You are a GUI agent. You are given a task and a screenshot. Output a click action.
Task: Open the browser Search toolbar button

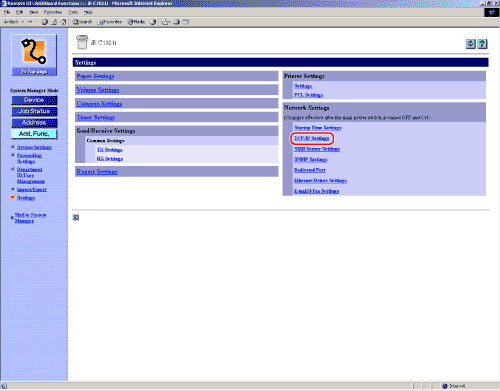coord(82,22)
